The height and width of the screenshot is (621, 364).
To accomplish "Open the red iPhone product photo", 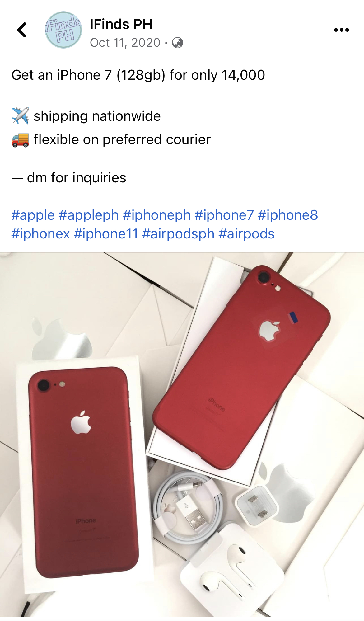I will (182, 435).
